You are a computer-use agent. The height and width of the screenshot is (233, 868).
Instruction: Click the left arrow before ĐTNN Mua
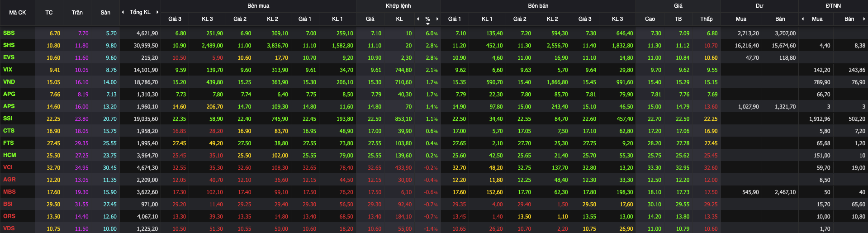[x=803, y=19]
